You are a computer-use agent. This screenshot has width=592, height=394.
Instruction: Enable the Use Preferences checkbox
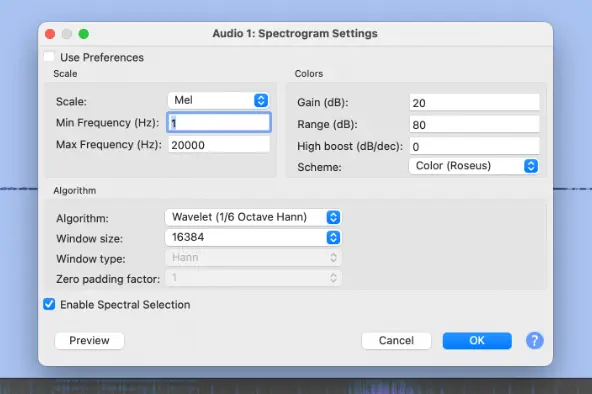click(x=49, y=57)
